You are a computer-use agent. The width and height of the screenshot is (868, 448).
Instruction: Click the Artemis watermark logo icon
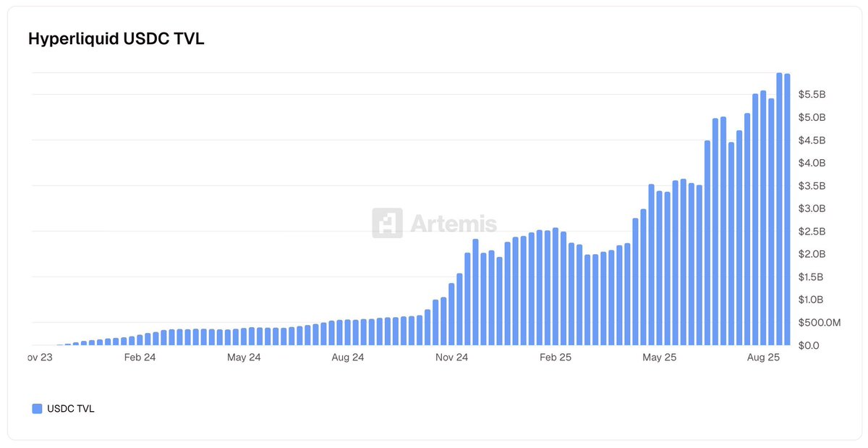(x=387, y=223)
